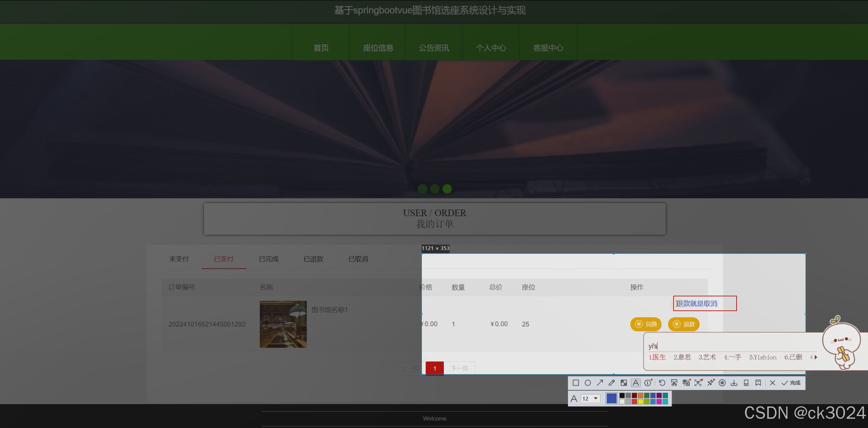
Task: Click the library thumbnail image
Action: point(283,324)
